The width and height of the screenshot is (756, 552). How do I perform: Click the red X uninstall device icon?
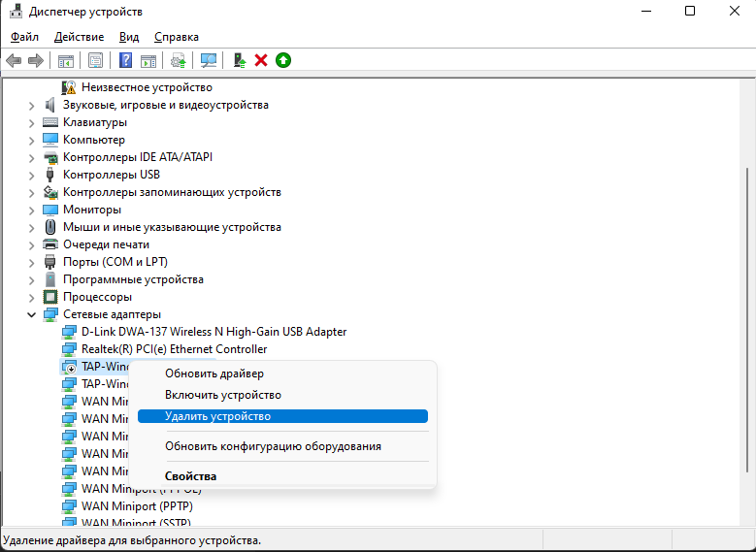(x=261, y=60)
